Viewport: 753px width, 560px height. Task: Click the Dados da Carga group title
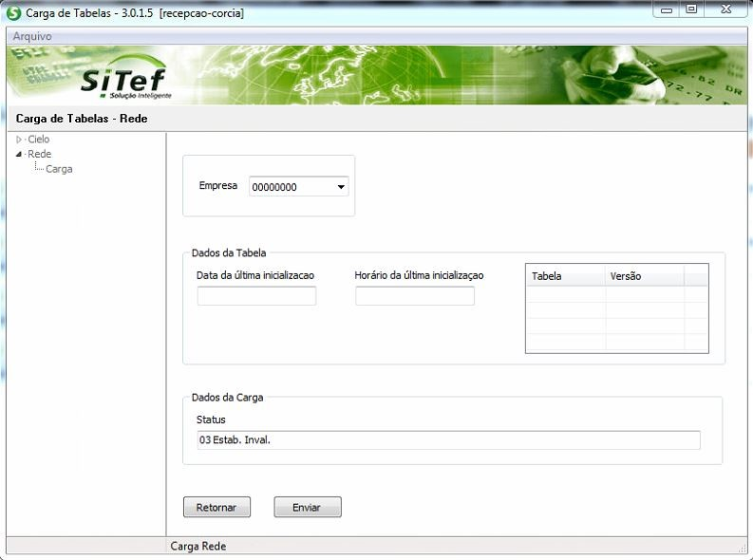pos(227,398)
